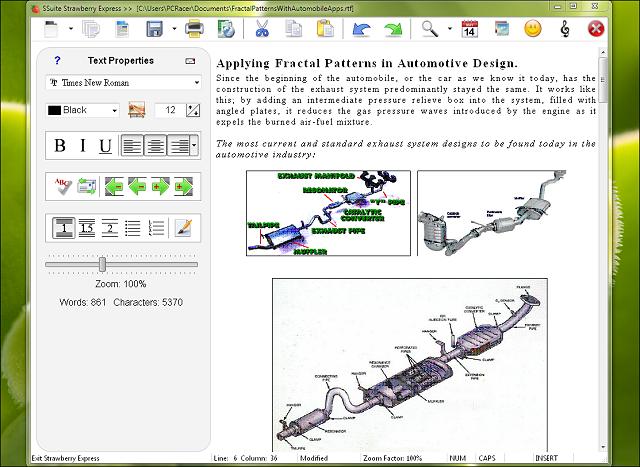Click the second green left minus arrow
Screen dimensions: 640x467
tap(137, 187)
